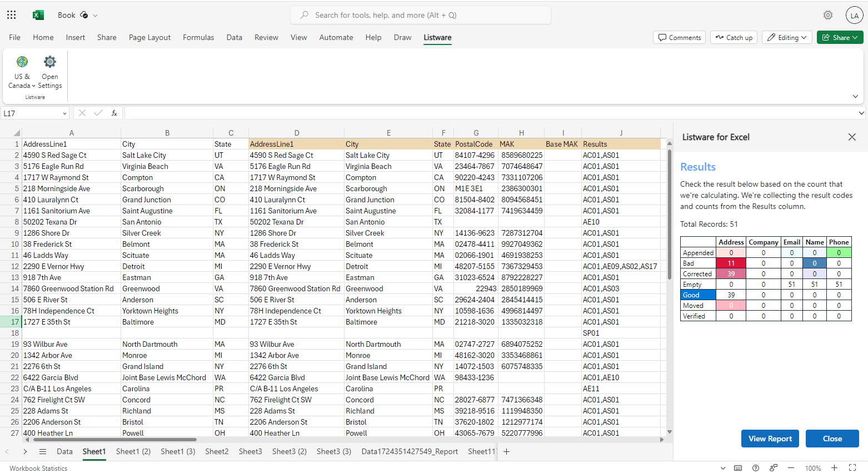Click the Catch up button
The image size is (868, 473).
tap(734, 37)
